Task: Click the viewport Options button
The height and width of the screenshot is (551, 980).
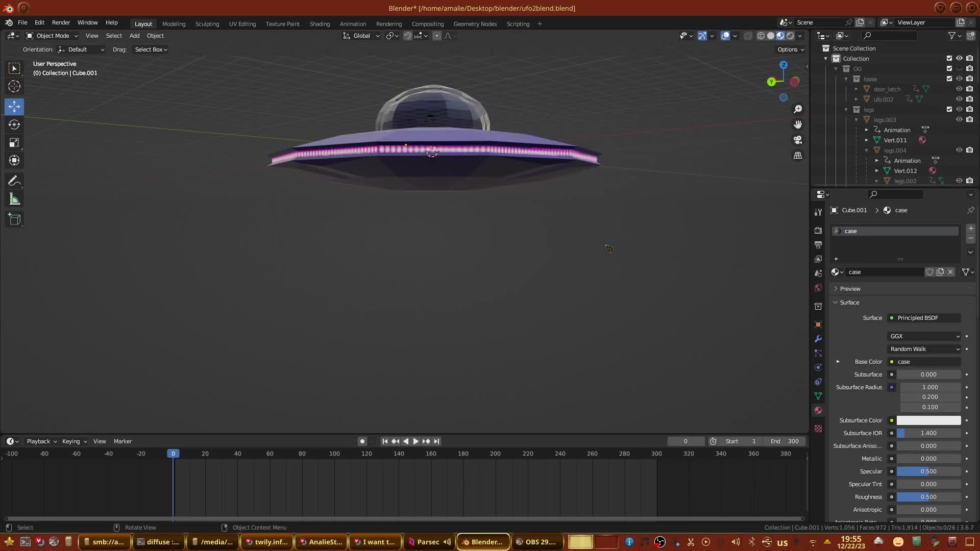Action: pyautogui.click(x=791, y=49)
